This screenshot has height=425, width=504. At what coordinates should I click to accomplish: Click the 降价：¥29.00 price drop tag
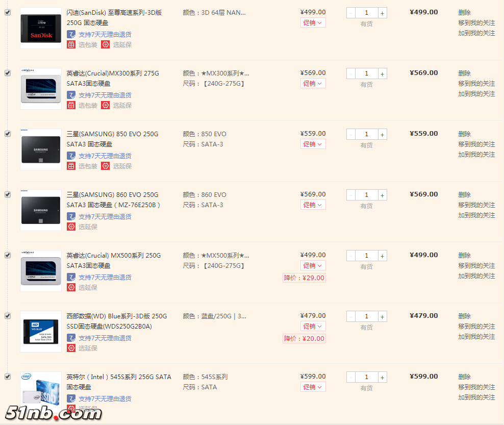[x=304, y=278]
